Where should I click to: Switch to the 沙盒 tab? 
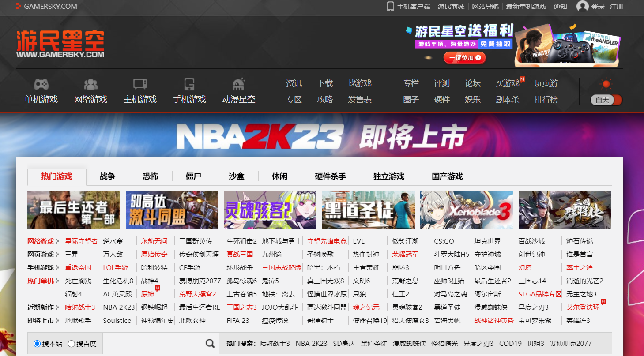(x=237, y=176)
